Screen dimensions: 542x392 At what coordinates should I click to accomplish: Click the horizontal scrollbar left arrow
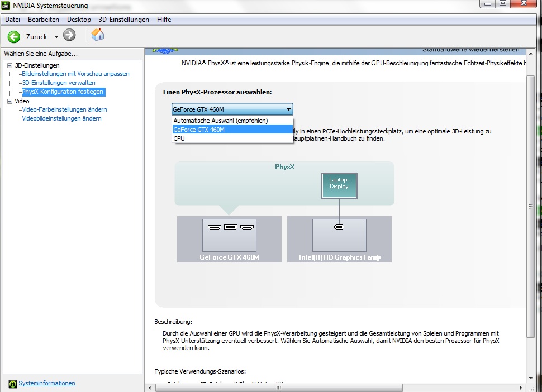(150, 388)
